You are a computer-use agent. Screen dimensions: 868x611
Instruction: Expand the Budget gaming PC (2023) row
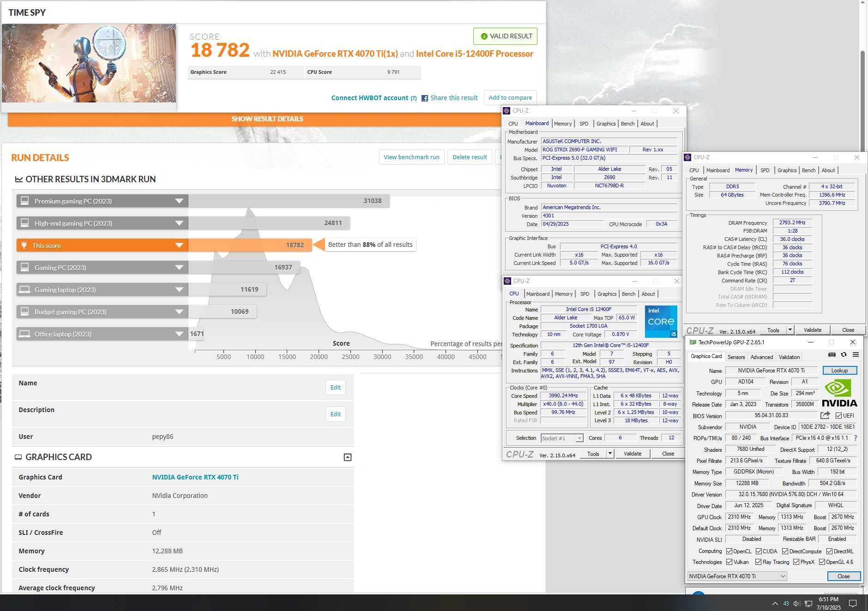click(179, 311)
